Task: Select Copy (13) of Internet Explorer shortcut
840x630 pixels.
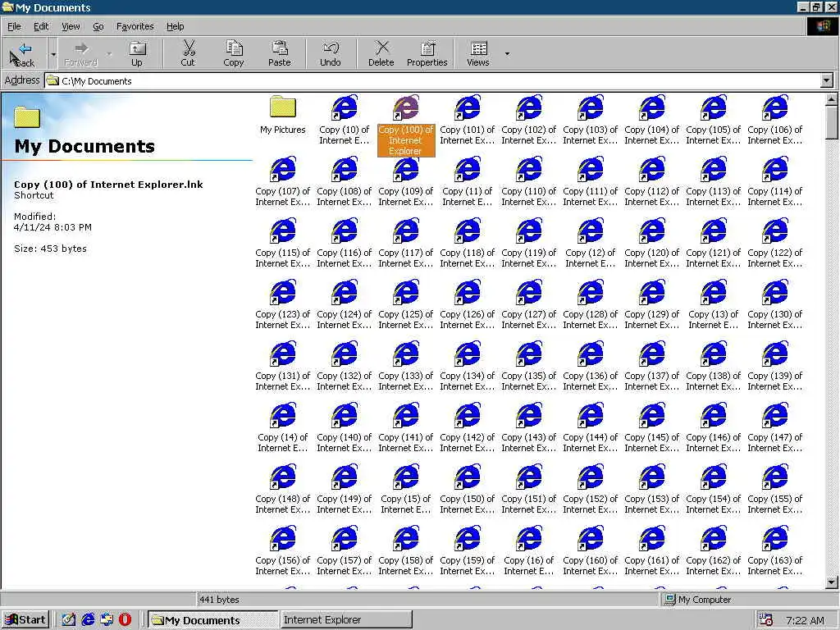Action: [x=714, y=305]
